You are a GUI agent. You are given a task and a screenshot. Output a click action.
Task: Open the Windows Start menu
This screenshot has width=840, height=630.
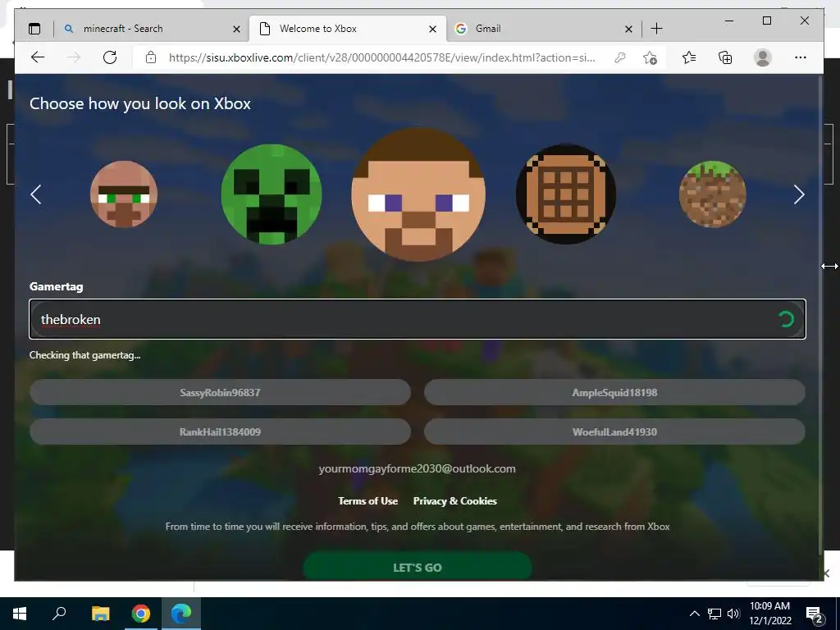coord(20,614)
